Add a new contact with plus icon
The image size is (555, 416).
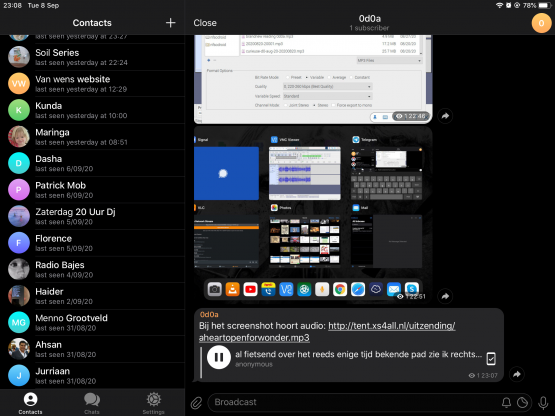coord(171,23)
